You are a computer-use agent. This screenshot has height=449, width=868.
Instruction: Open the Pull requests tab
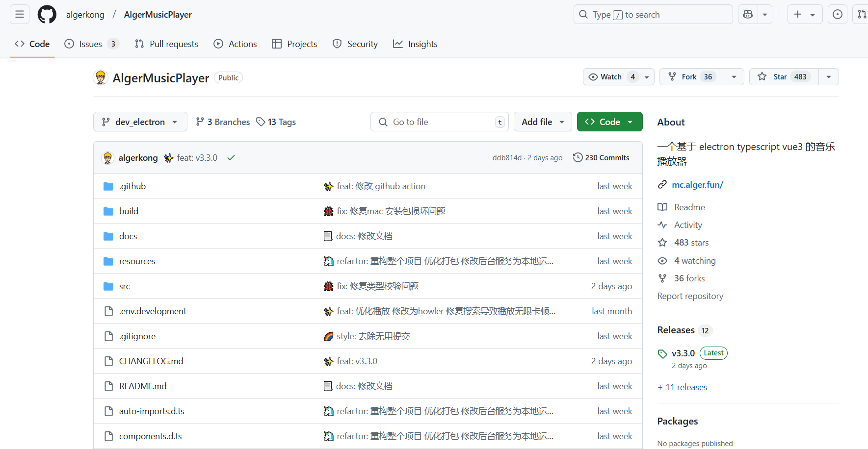pos(166,44)
